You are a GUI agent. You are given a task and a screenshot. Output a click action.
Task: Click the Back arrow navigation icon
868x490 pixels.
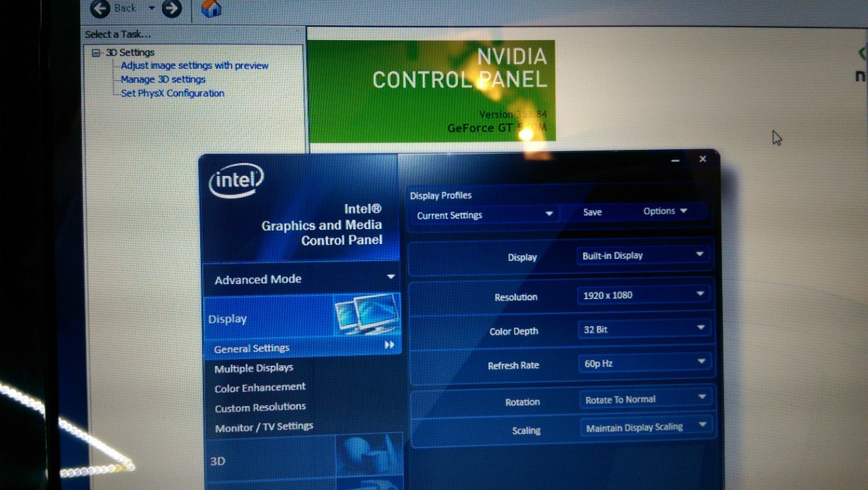(101, 8)
